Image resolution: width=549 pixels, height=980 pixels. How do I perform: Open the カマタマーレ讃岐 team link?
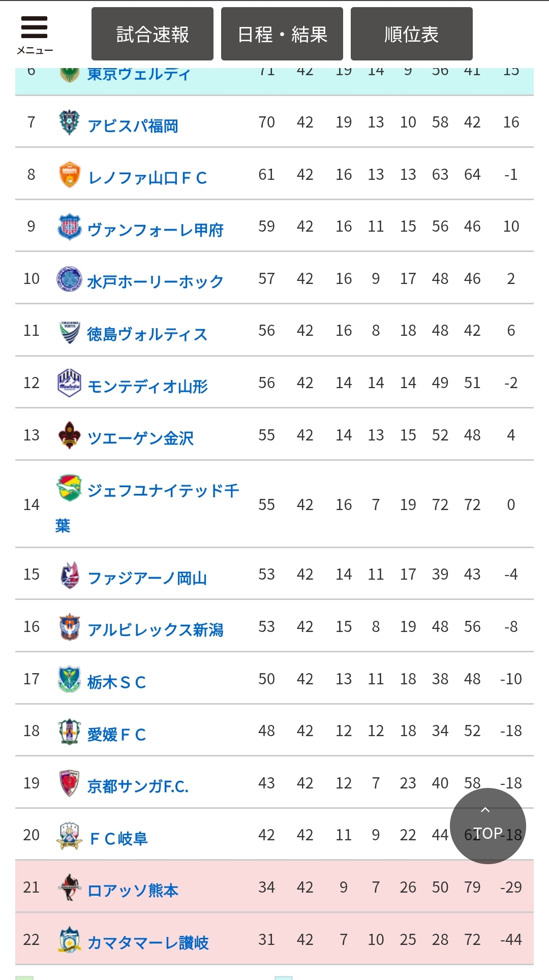point(148,943)
